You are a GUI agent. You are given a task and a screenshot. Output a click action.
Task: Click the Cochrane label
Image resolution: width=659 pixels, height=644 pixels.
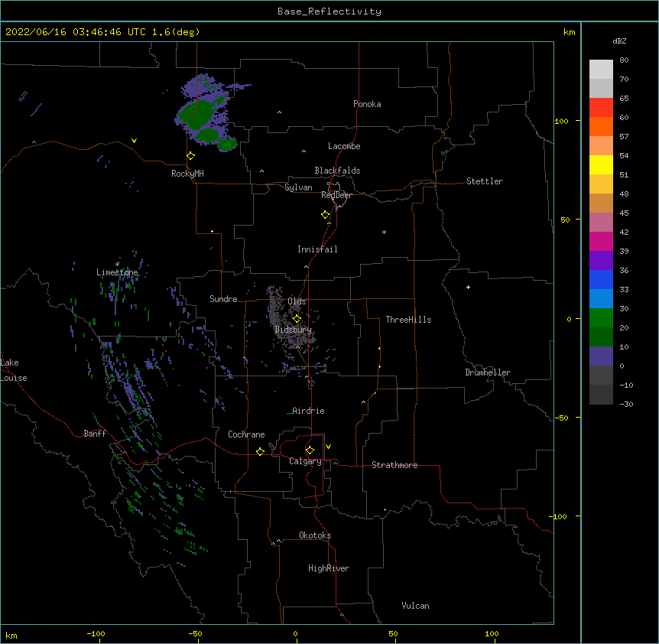coord(246,434)
